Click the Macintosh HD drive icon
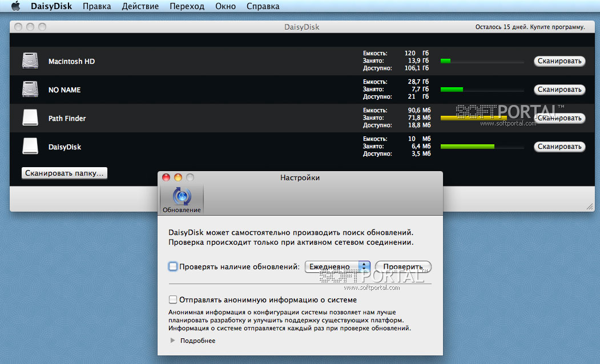This screenshot has height=364, width=600. pyautogui.click(x=30, y=61)
